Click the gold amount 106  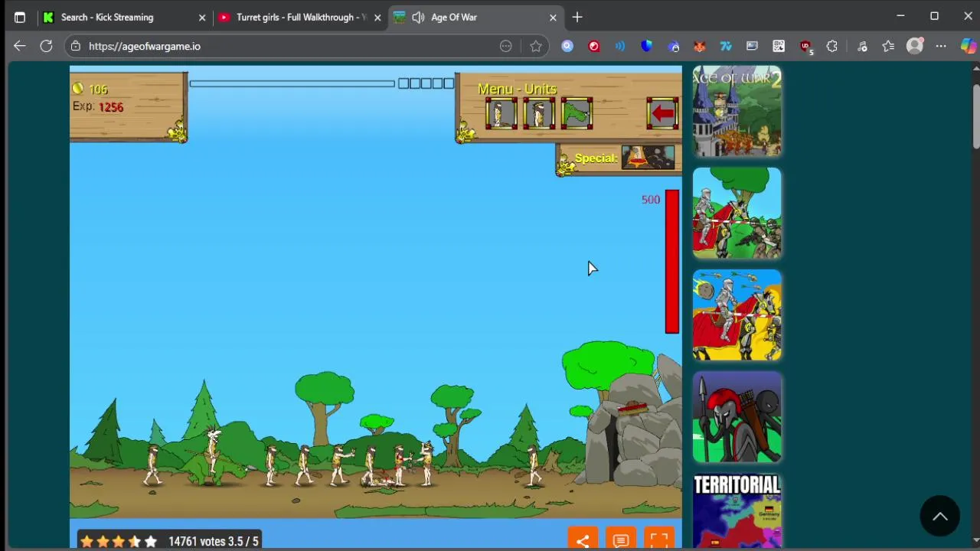pos(98,89)
